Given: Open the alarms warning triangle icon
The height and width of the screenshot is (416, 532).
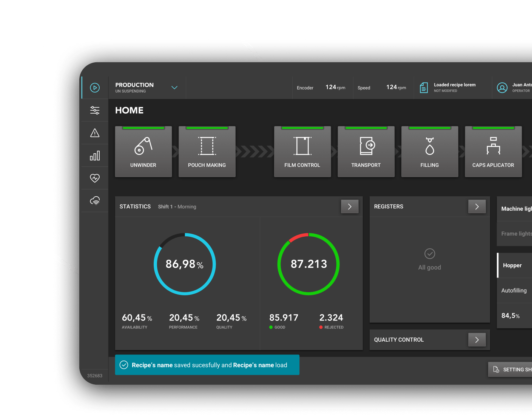Looking at the screenshot, I should tap(95, 133).
